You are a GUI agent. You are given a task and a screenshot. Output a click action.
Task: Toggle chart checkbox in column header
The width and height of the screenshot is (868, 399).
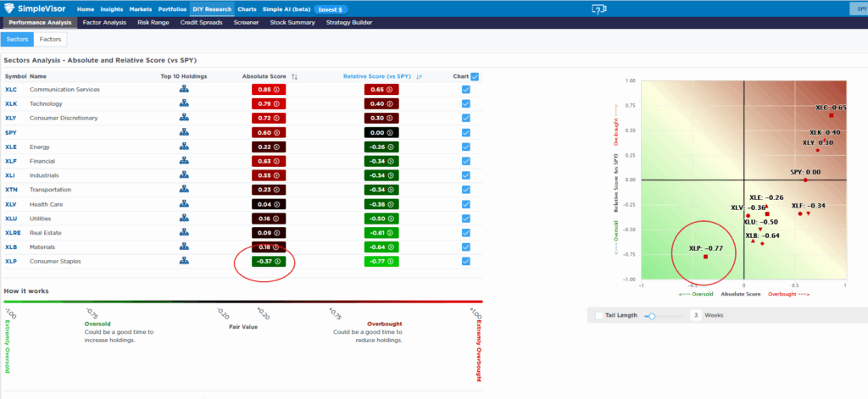(x=475, y=76)
